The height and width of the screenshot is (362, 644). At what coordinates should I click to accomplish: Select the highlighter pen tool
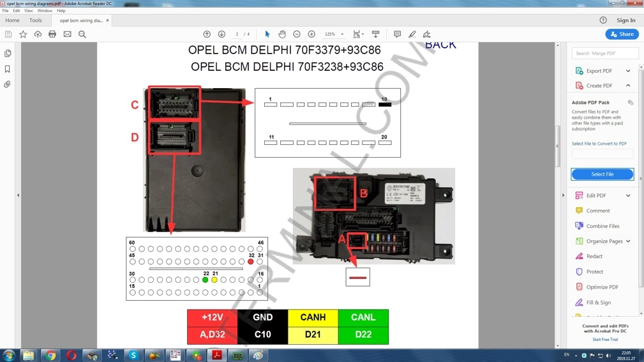pos(412,34)
